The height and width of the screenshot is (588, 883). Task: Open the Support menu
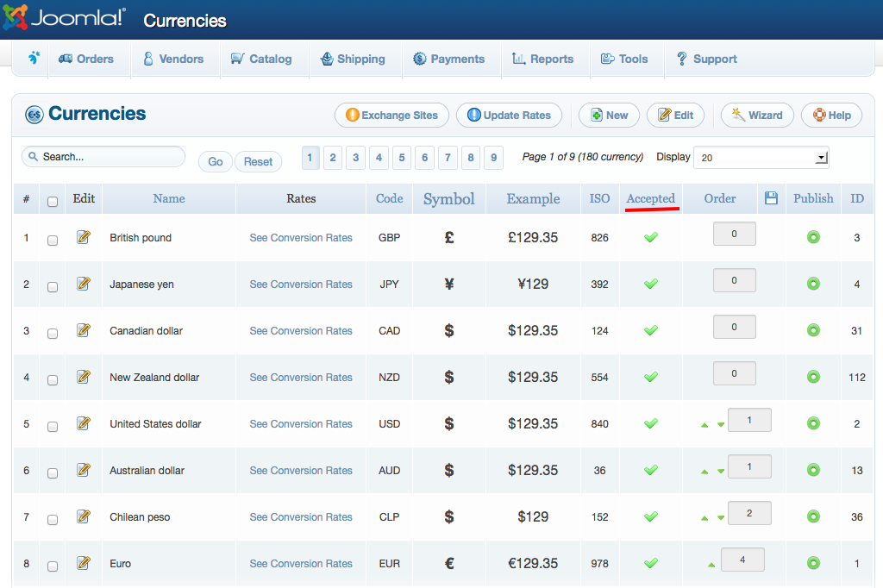coord(707,59)
